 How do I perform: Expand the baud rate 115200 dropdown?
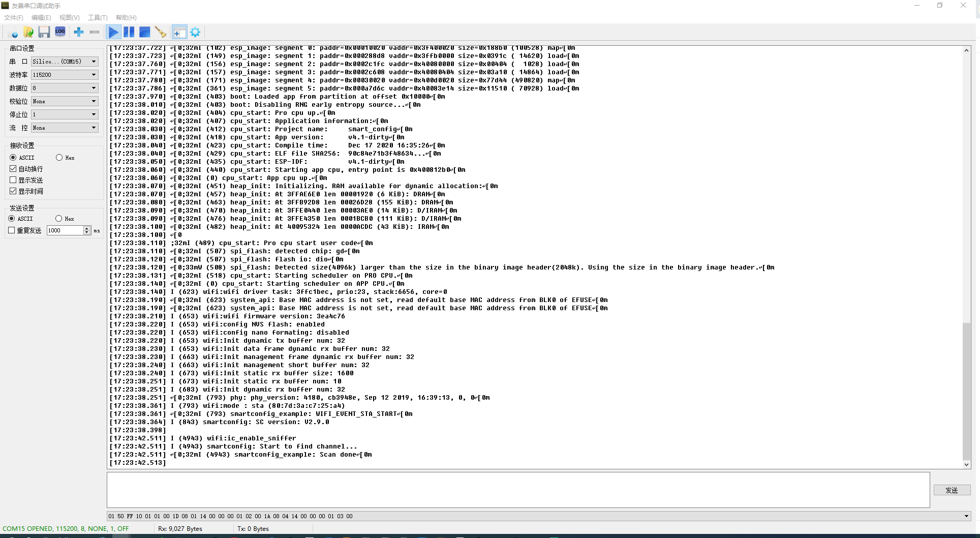(65, 75)
